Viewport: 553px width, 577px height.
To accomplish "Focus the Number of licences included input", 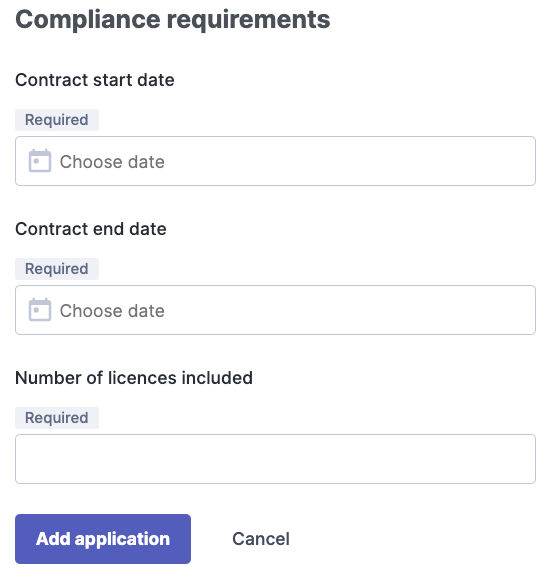I will click(275, 459).
